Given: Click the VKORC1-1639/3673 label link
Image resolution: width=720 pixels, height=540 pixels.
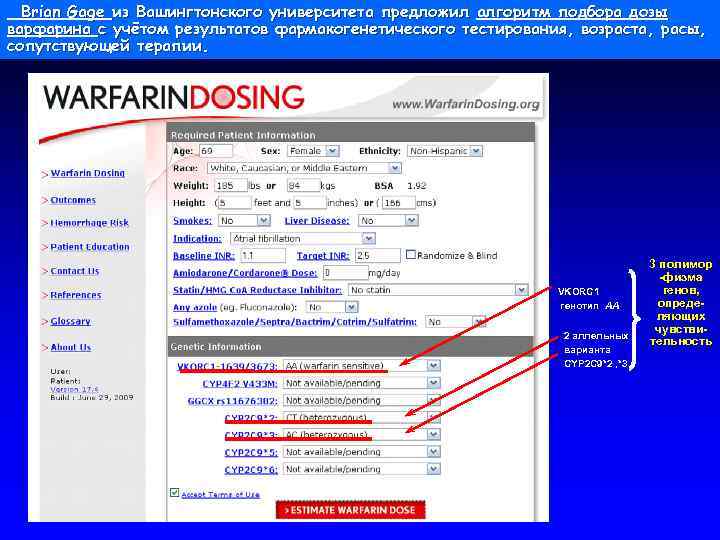Looking at the screenshot, I should coord(227,366).
